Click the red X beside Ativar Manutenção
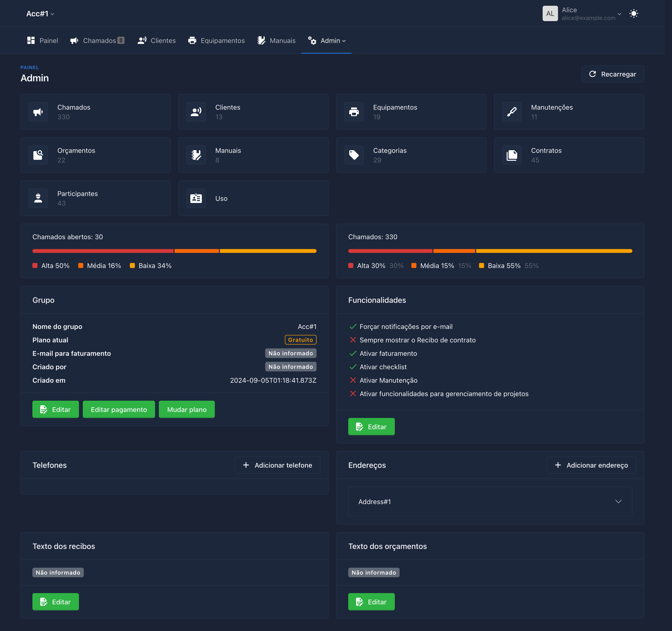 pyautogui.click(x=353, y=380)
